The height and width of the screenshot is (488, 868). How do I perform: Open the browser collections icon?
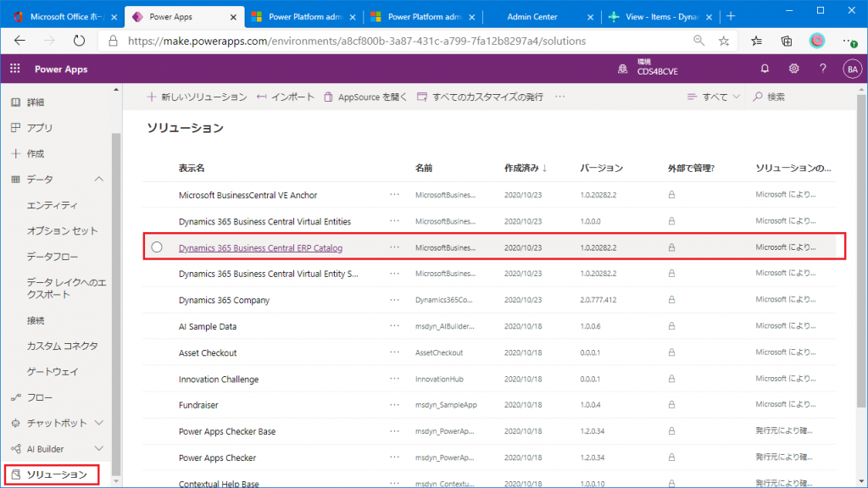point(786,41)
